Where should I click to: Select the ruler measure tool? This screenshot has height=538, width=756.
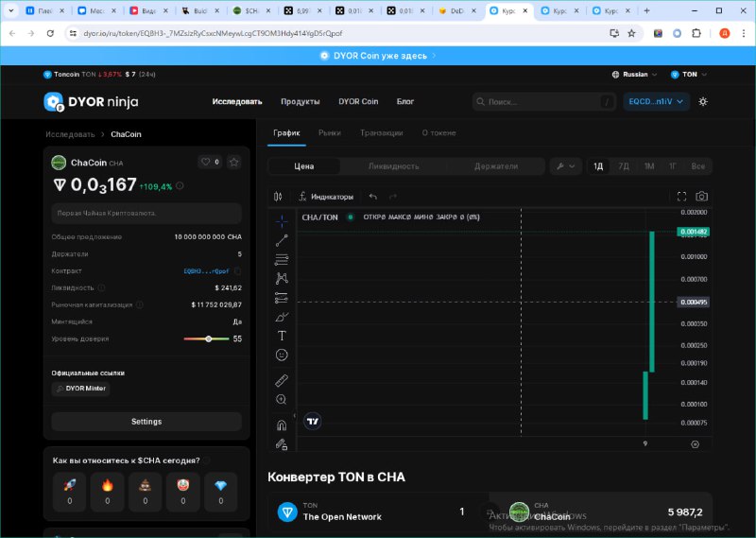(282, 381)
